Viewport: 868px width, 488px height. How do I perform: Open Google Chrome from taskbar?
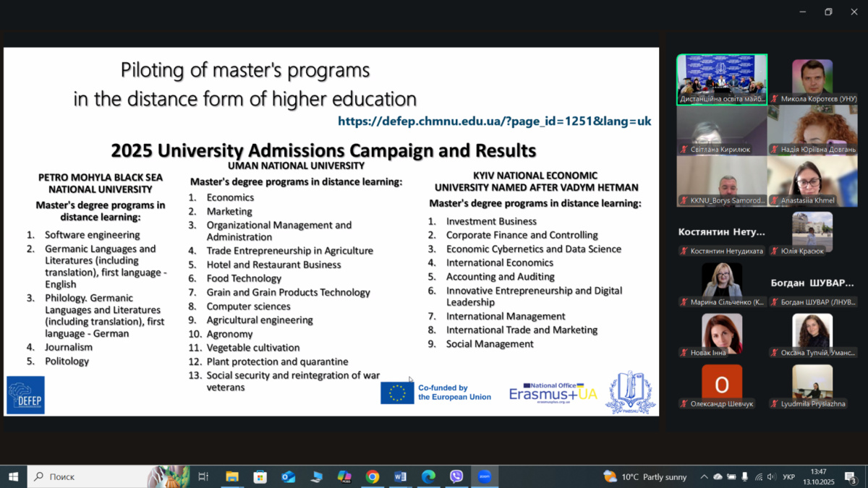click(373, 476)
